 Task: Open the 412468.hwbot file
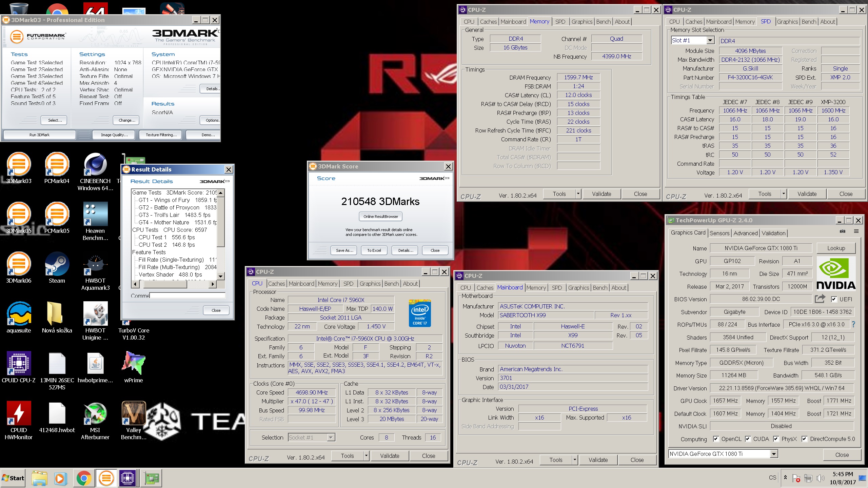pos(57,417)
